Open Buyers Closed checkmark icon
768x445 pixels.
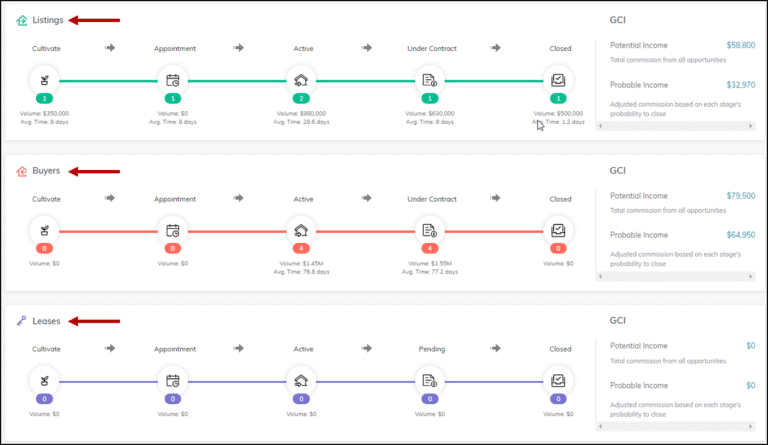[558, 231]
